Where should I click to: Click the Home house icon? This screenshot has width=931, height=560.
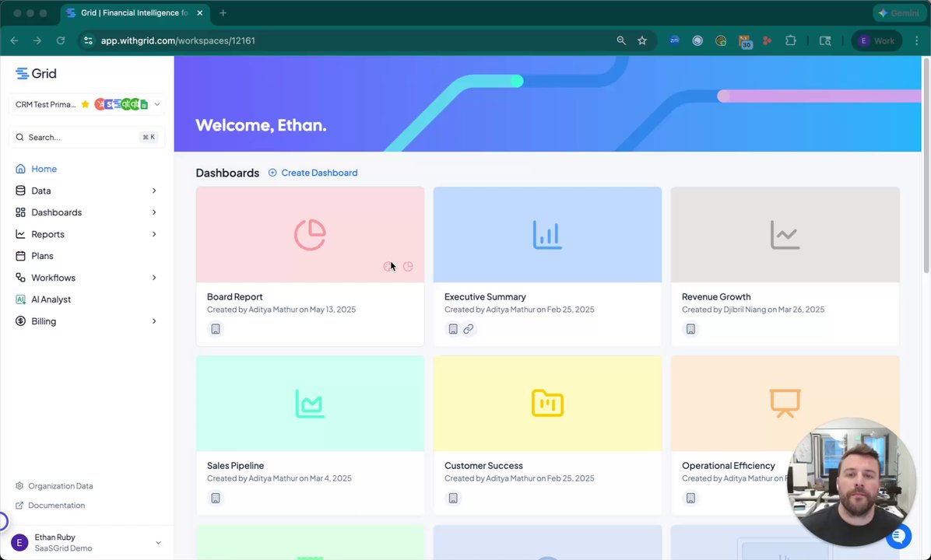21,169
